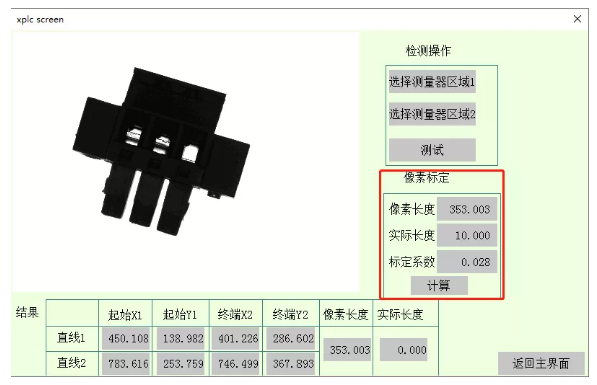Screen dimensions: 597x385
Task: Click the 计算 button in 像素标定
Action: [439, 285]
